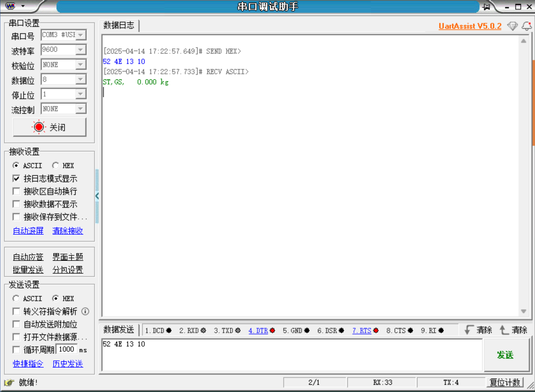
Task: Select the HEX receive mode radio button
Action: (55, 165)
